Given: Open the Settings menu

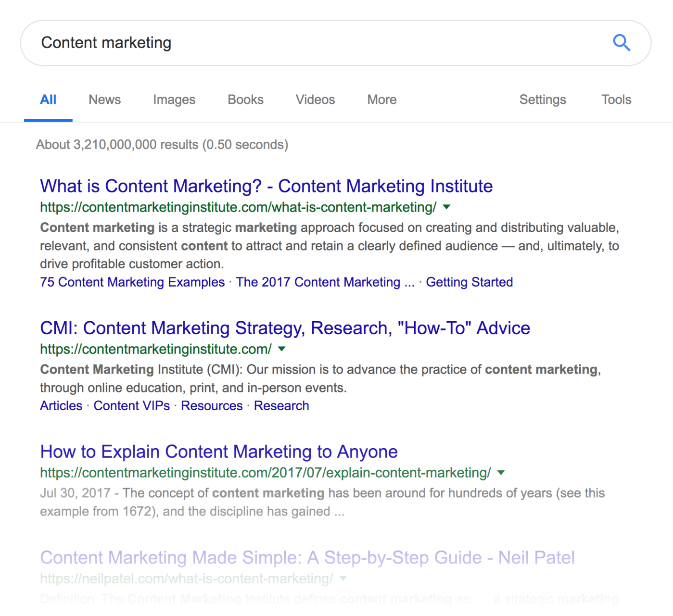Looking at the screenshot, I should [x=543, y=100].
